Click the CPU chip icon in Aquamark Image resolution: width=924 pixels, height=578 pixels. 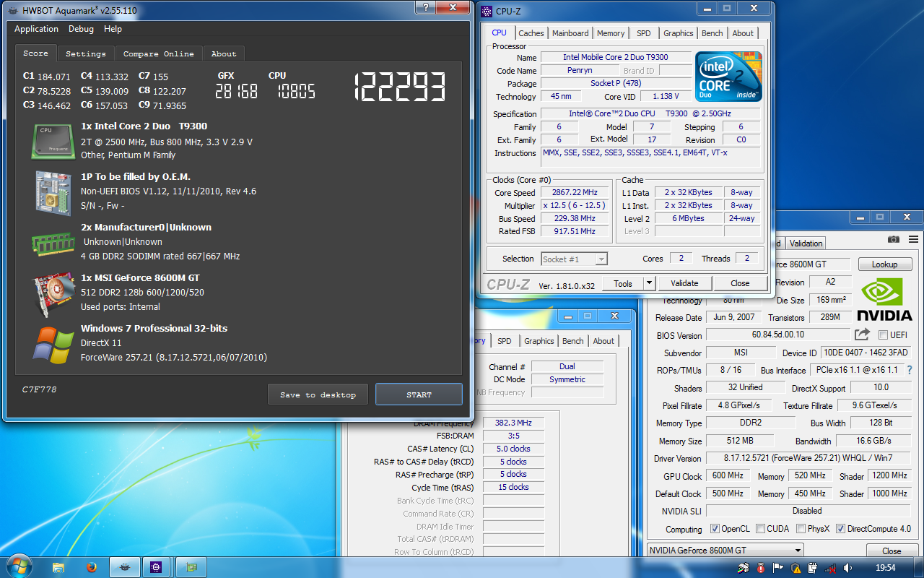click(x=53, y=141)
